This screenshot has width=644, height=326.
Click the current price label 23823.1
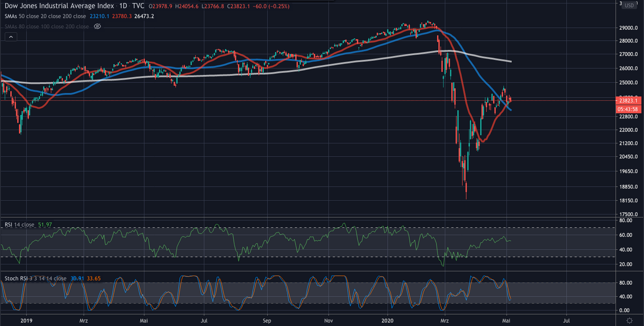tap(628, 100)
